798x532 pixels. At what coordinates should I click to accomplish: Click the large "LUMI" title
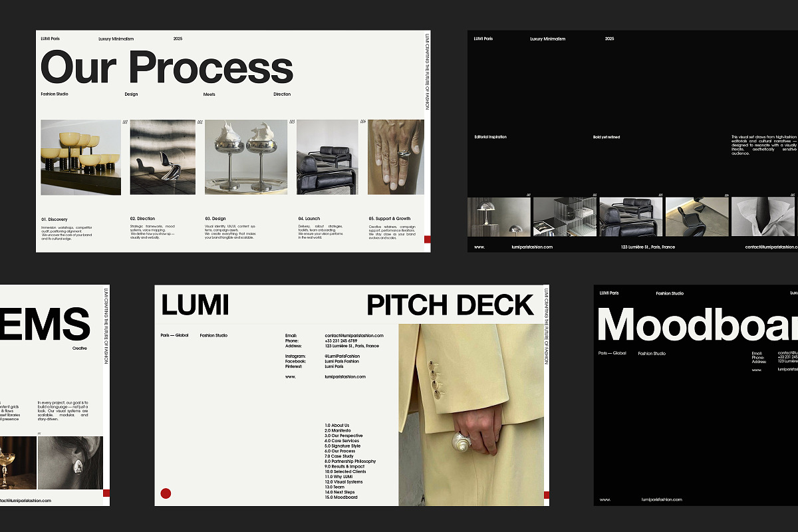point(195,305)
